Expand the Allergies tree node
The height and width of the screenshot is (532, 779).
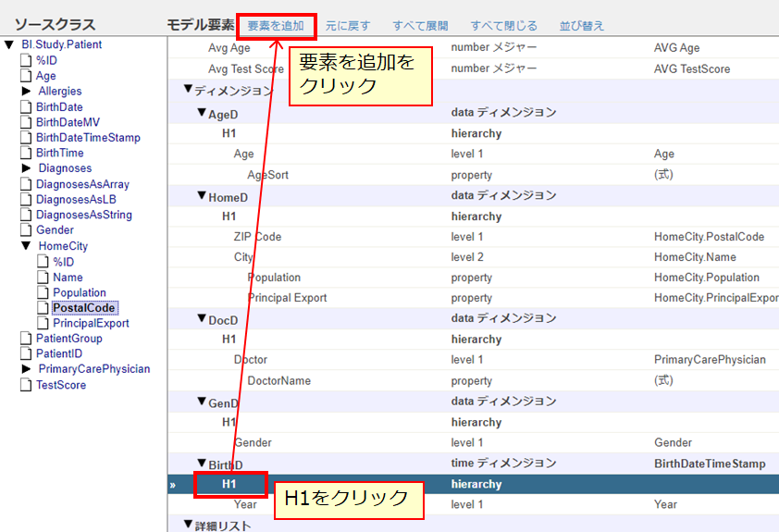coord(26,92)
